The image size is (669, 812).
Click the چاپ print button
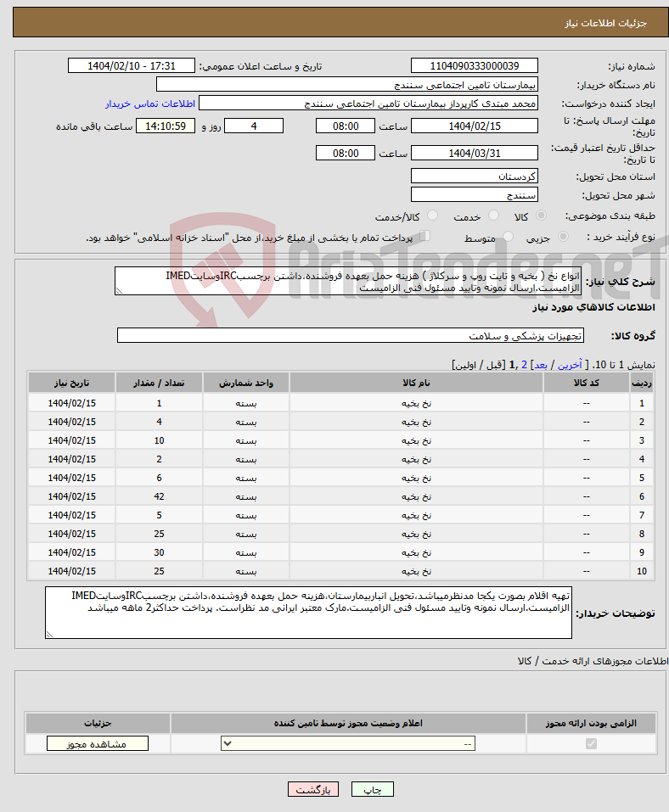[x=373, y=789]
